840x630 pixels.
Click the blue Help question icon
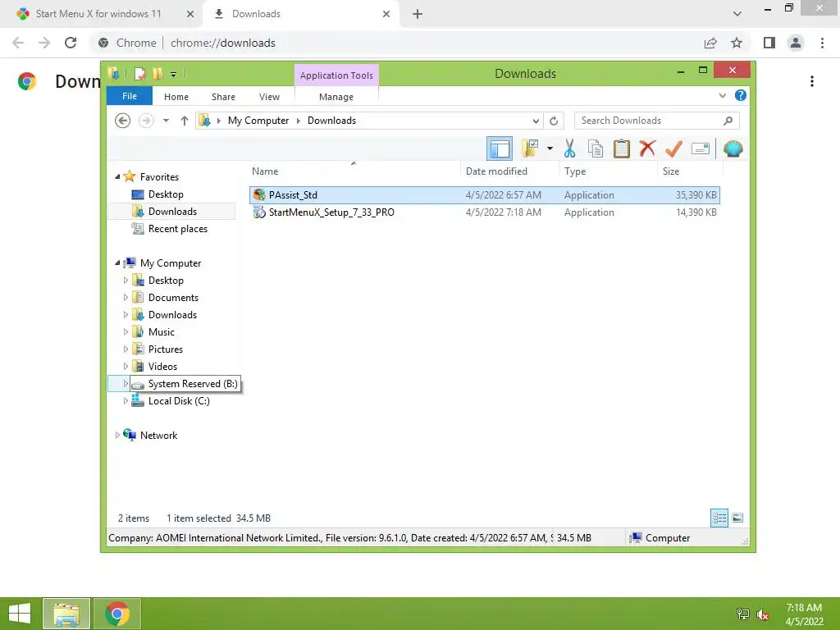coord(741,95)
